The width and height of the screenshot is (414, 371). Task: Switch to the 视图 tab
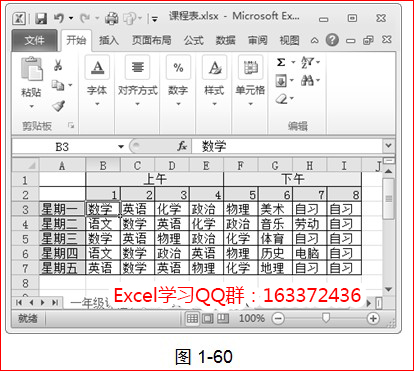click(x=289, y=40)
